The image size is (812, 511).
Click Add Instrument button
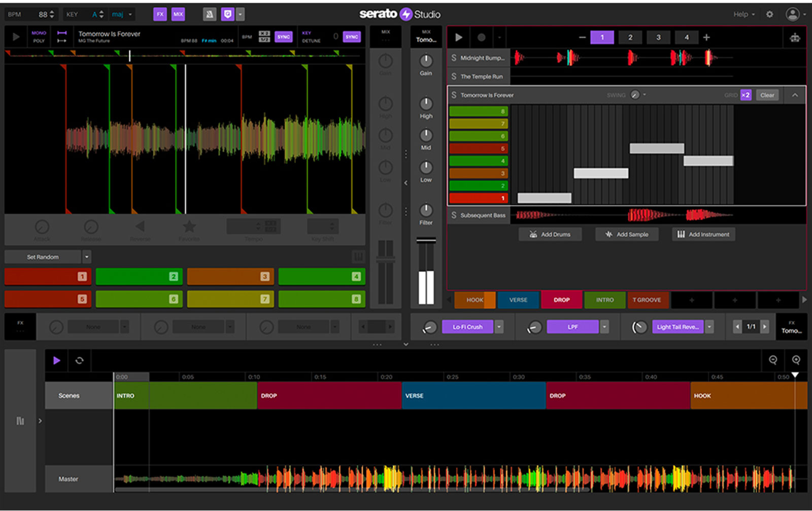coord(704,234)
